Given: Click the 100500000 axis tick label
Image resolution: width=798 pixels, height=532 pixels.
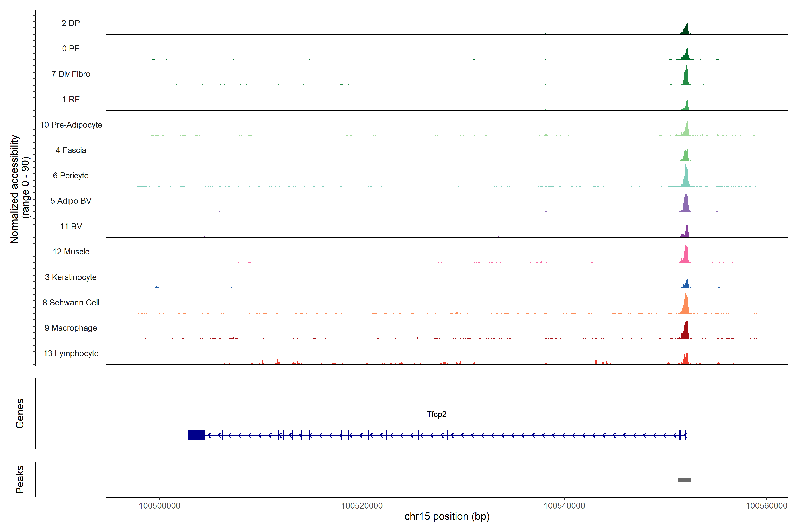Looking at the screenshot, I should [159, 506].
